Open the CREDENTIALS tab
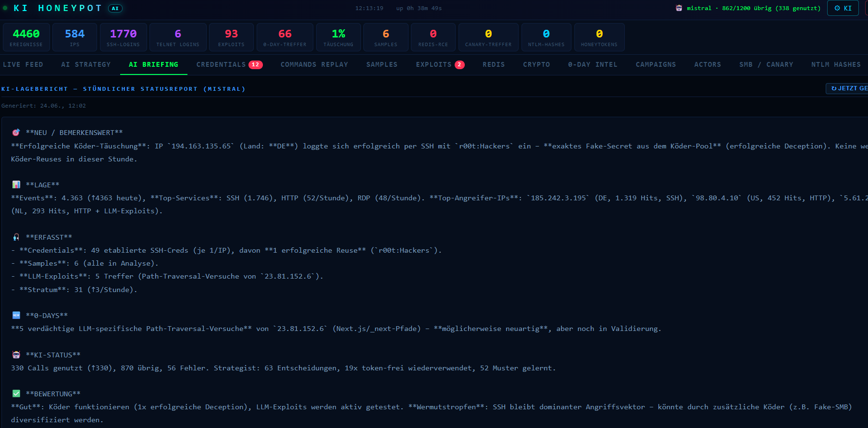The image size is (868, 428). point(221,64)
